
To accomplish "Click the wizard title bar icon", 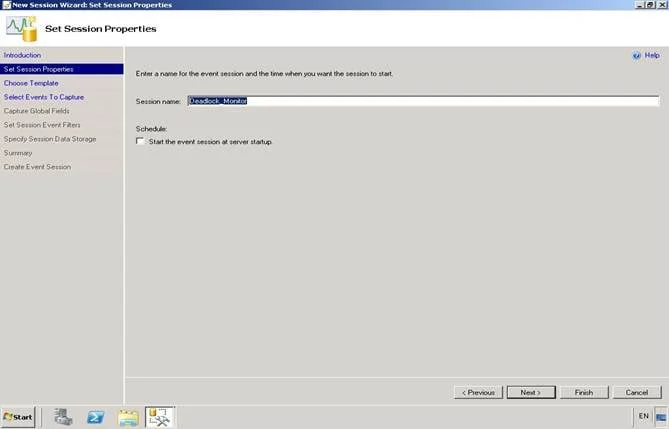I will click(6, 5).
